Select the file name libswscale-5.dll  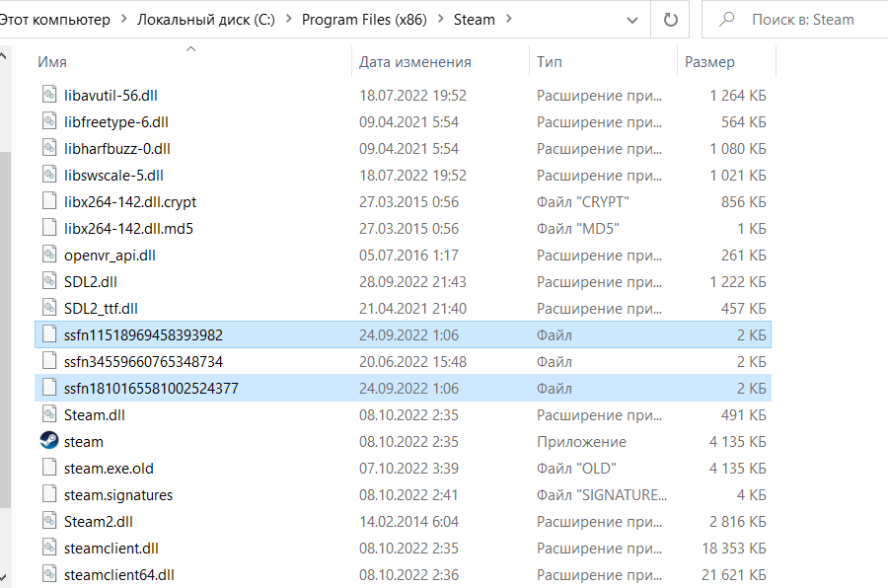113,175
